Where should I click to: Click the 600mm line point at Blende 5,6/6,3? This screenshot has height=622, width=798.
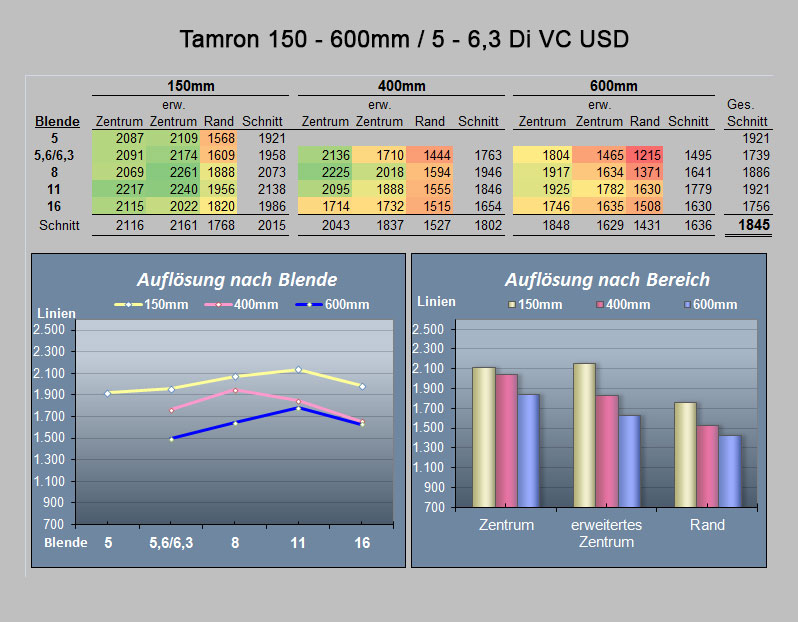coord(172,439)
